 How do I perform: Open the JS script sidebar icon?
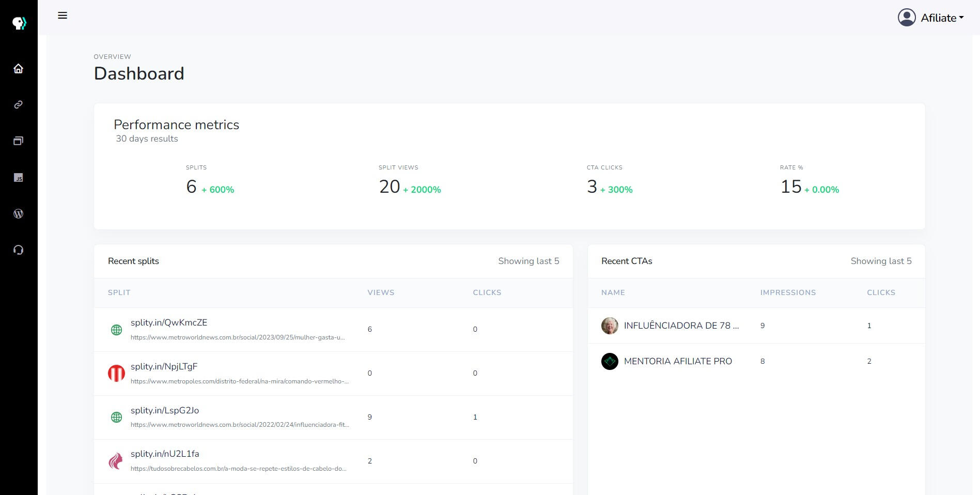point(19,178)
